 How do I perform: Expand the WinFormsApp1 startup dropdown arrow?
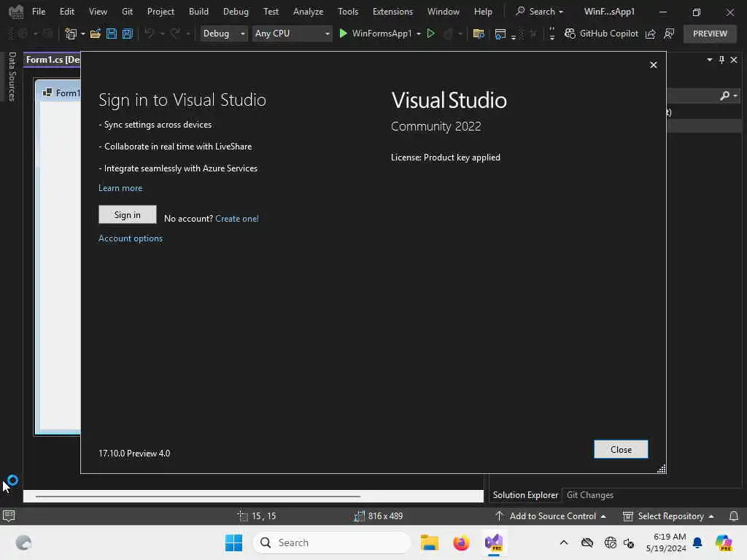419,34
